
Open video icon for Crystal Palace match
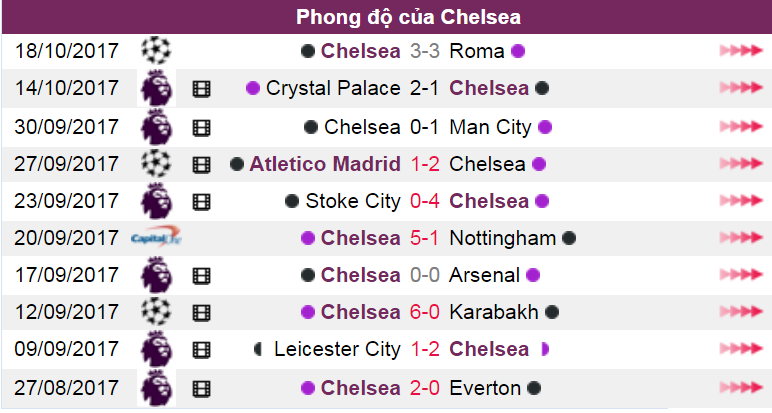(x=201, y=89)
